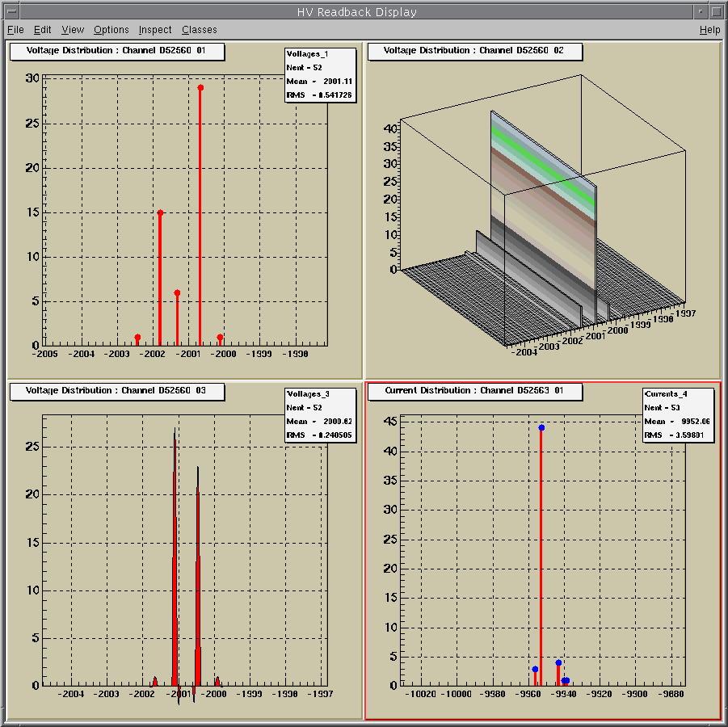Click the tallest blue marker at 44 in current plot

point(541,427)
